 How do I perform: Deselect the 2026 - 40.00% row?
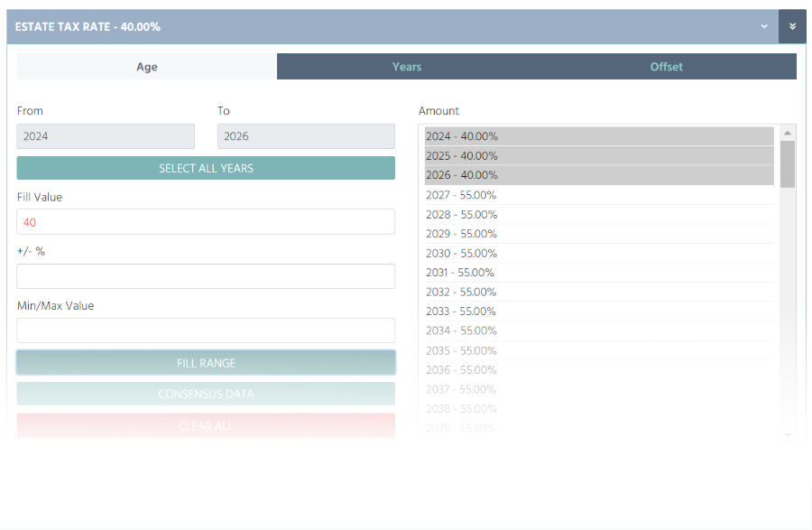click(x=595, y=175)
